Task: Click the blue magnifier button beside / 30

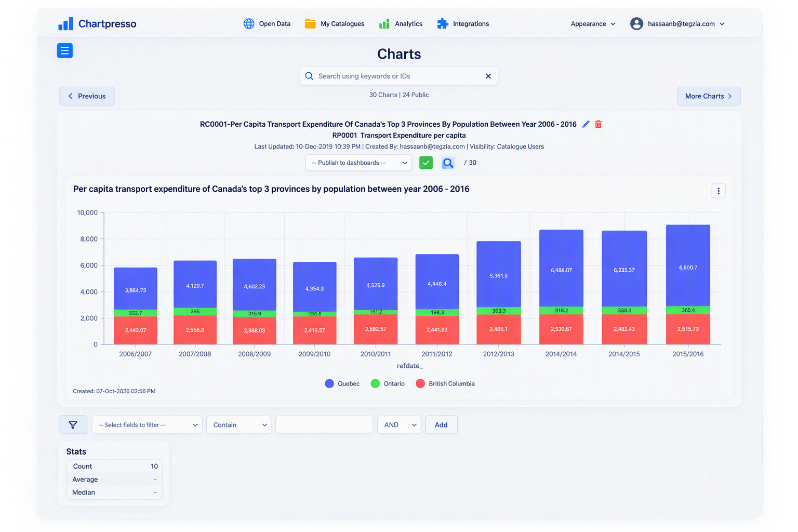Action: (x=448, y=163)
